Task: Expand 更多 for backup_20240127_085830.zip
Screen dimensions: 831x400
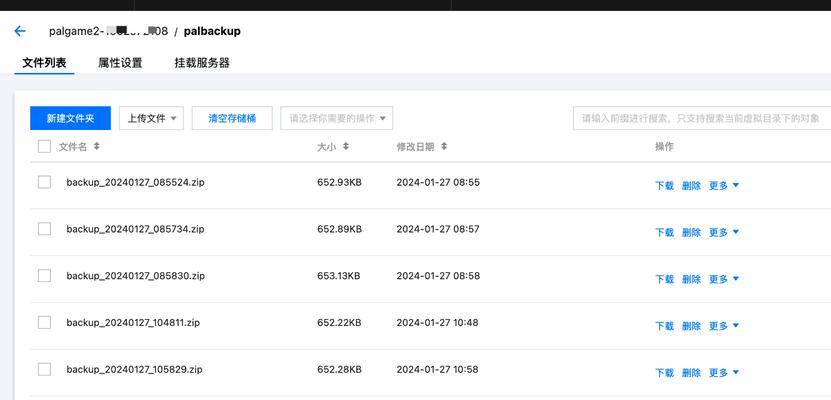Action: click(x=724, y=279)
